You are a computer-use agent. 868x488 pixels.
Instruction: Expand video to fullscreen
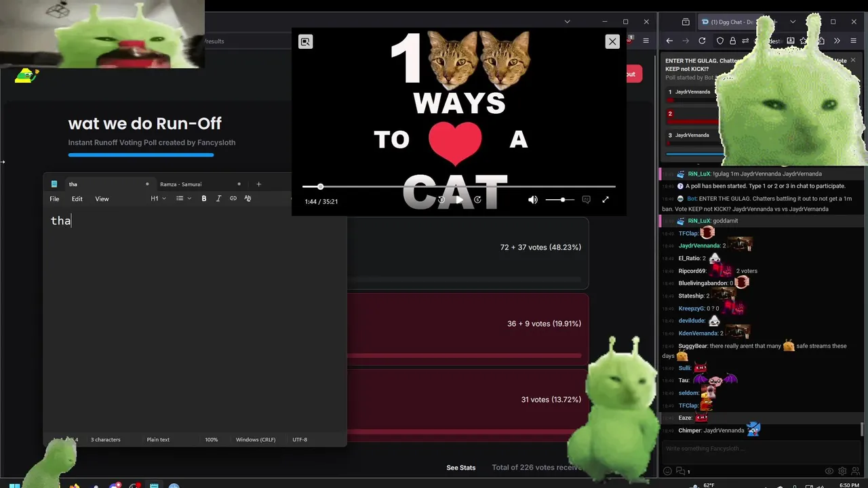[x=606, y=200]
